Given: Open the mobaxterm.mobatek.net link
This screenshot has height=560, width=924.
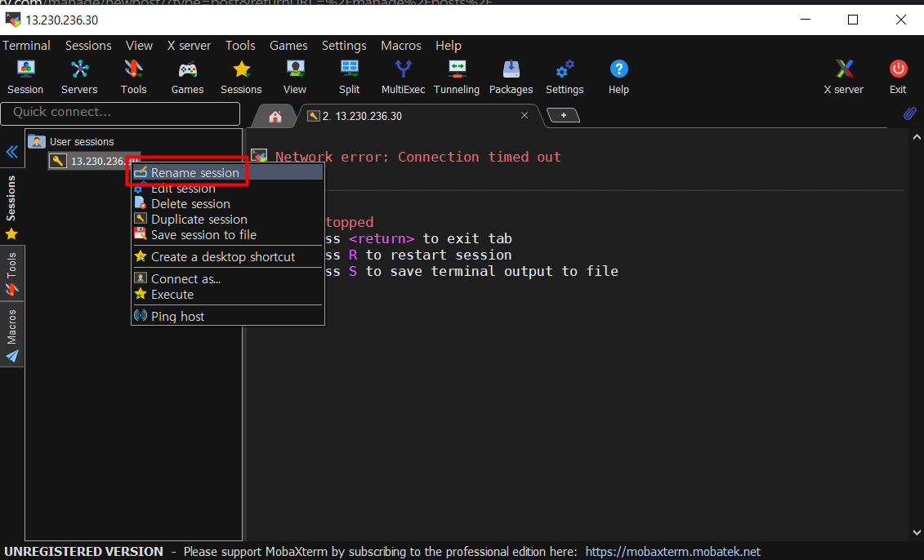Looking at the screenshot, I should pos(672,552).
